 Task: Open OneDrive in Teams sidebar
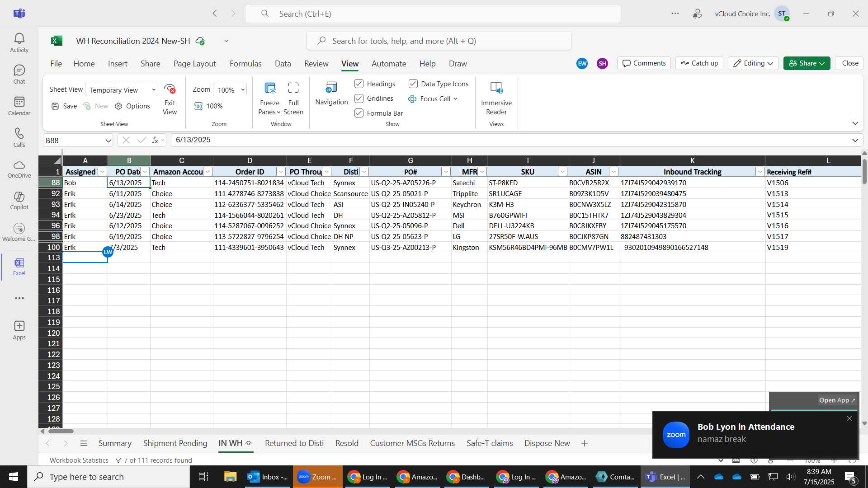point(19,169)
